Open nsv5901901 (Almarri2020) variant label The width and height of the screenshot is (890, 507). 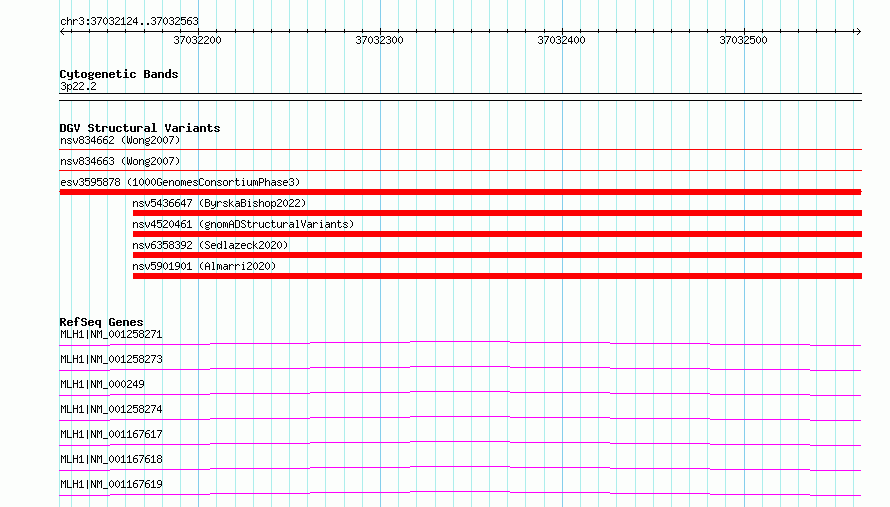[204, 266]
